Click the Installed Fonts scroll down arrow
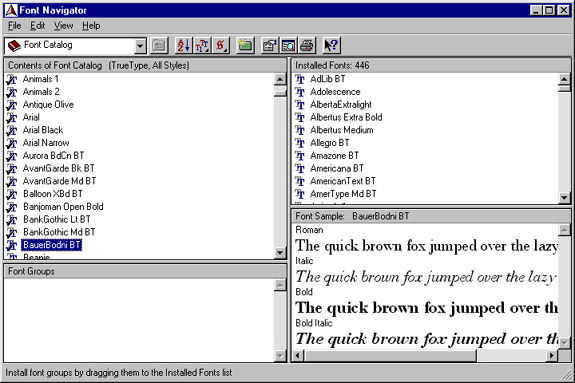 [x=564, y=198]
